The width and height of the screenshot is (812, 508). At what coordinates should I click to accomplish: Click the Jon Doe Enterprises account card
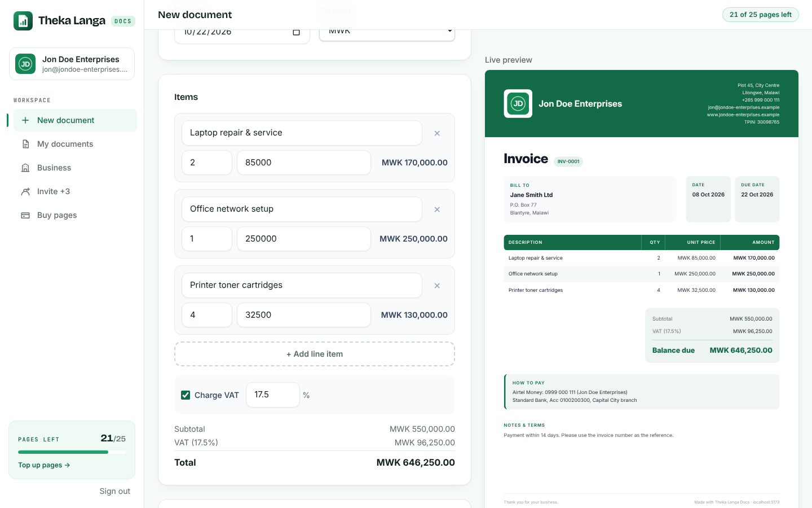(x=72, y=64)
